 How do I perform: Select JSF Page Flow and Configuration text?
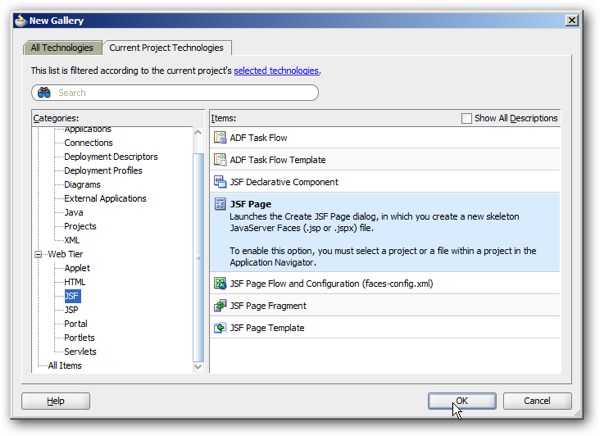click(331, 284)
